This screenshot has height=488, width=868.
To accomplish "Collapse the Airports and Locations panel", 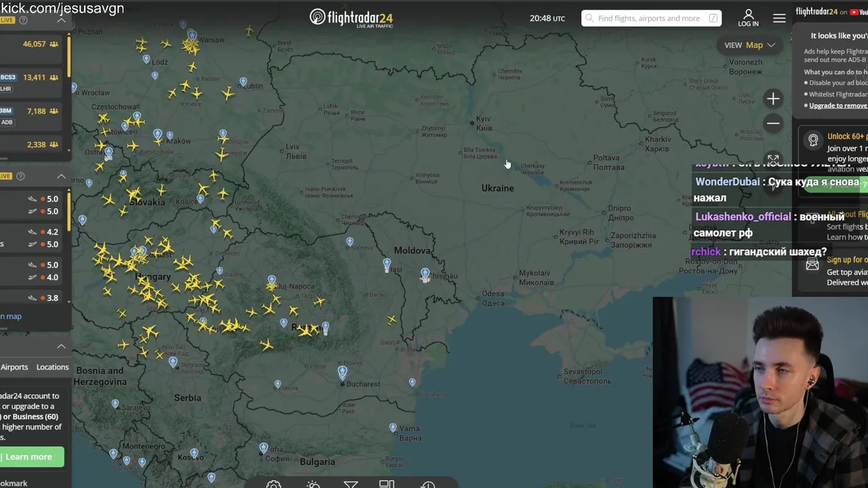I will click(x=61, y=346).
